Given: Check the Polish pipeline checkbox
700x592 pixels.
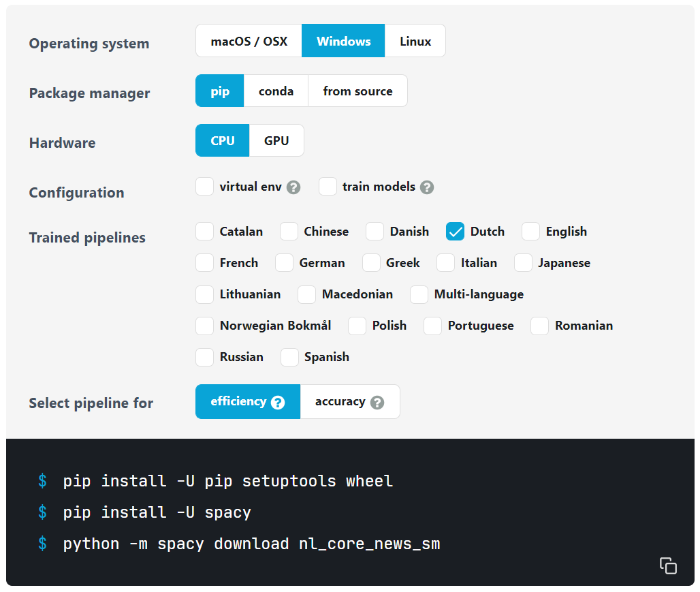Looking at the screenshot, I should 357,326.
